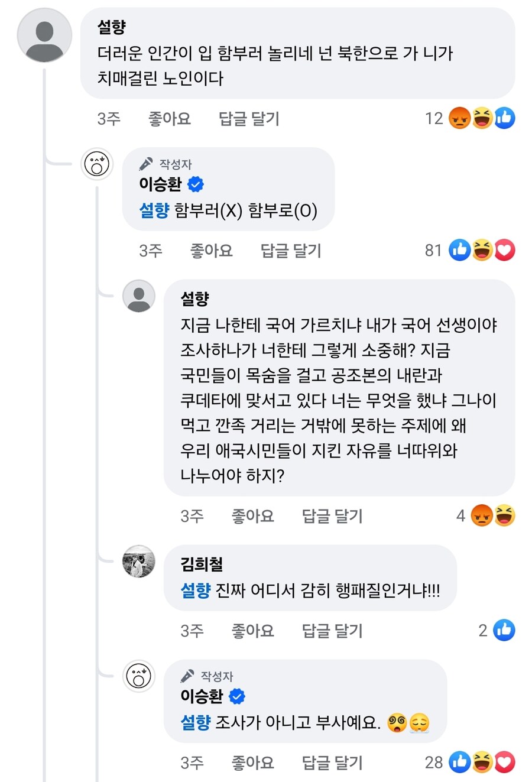The image size is (532, 782).
Task: Open 설향's profile picture at the top
Action: point(44,37)
